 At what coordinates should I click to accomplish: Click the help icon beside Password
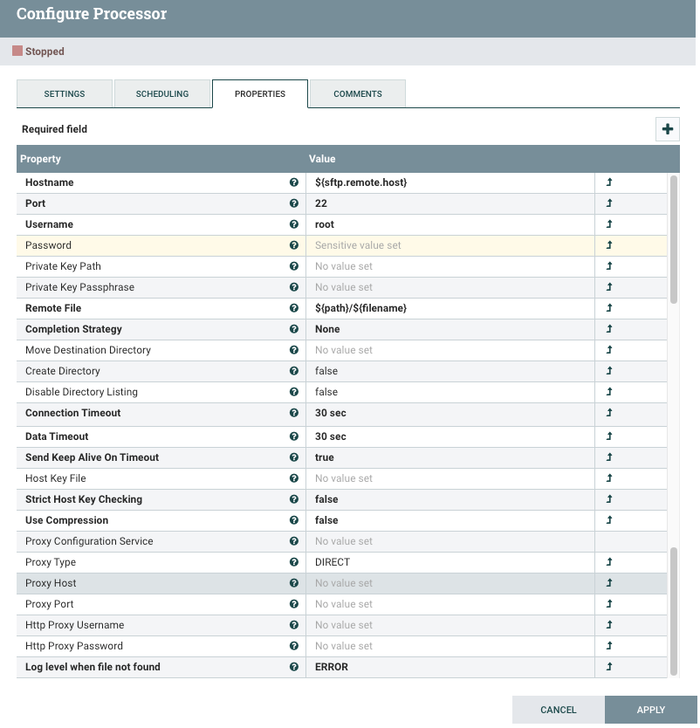(x=294, y=245)
